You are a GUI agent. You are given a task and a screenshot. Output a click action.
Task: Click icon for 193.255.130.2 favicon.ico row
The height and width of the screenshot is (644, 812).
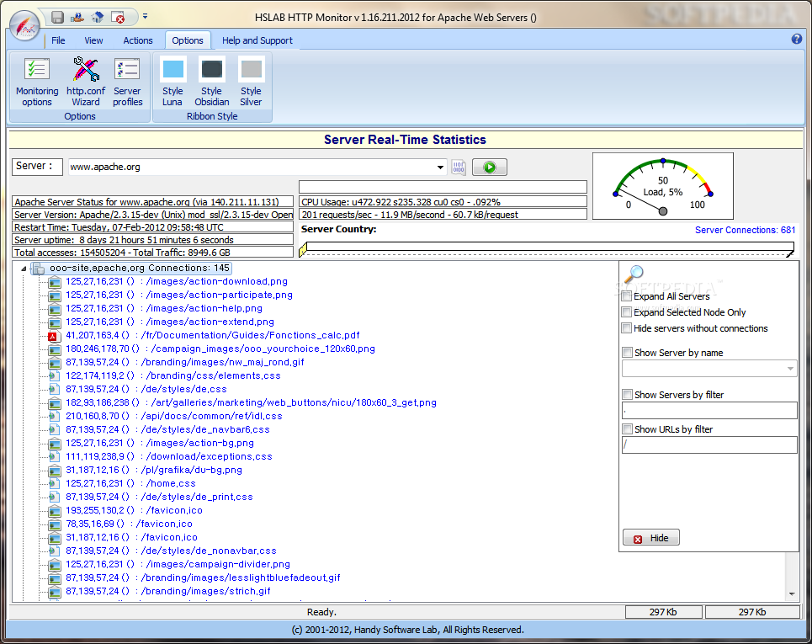click(x=55, y=511)
